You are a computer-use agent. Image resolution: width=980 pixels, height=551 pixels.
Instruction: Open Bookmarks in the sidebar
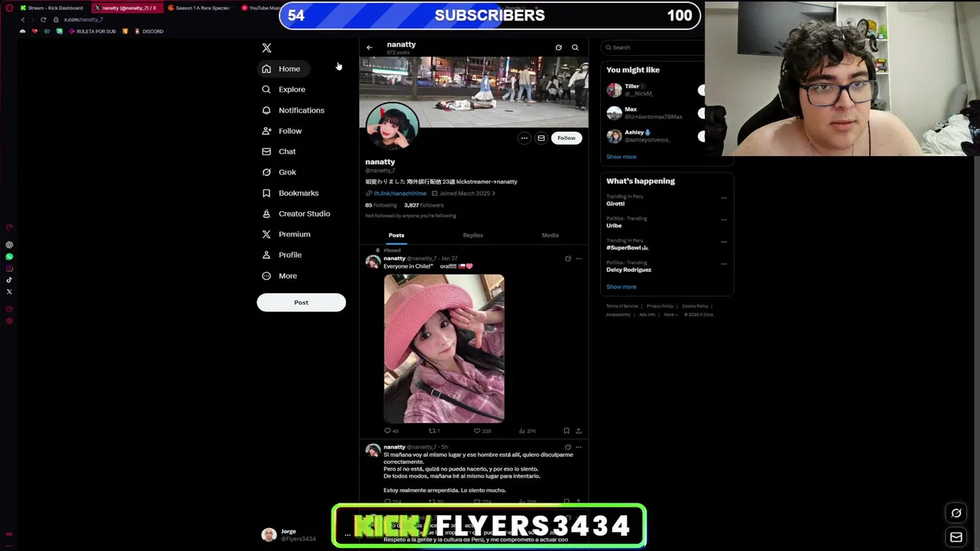pos(290,193)
